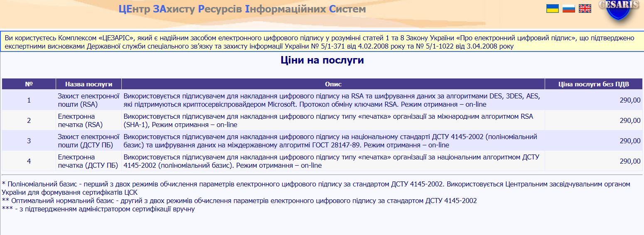Click the 'Ціна послуги без ПДВ' header
Screen dimensions: 644x235
click(594, 84)
